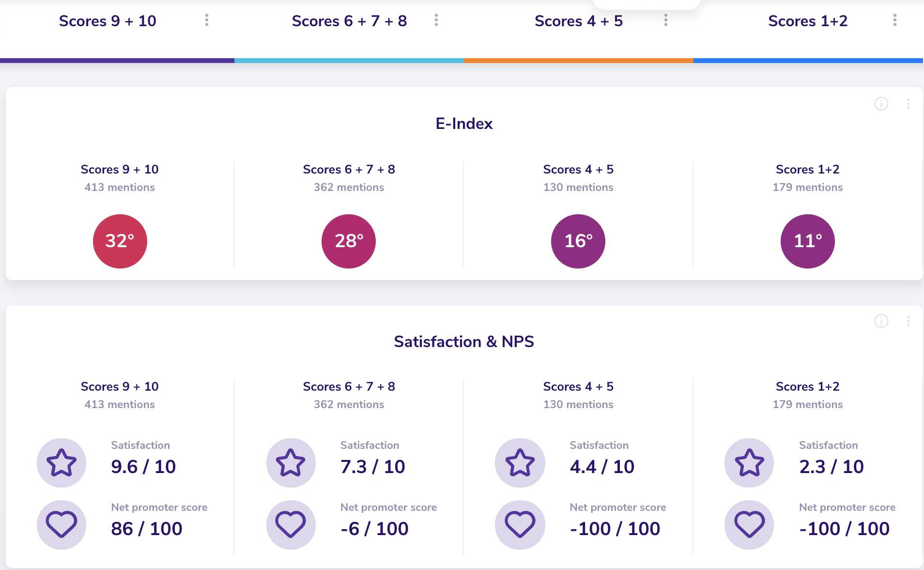Click the star icon beside 7.3 / 10 satisfaction
The height and width of the screenshot is (570, 924).
click(x=291, y=463)
